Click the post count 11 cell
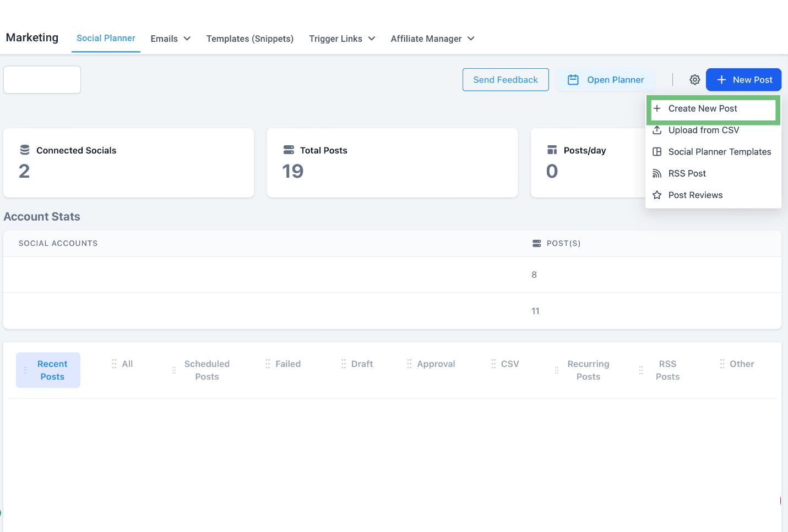 click(x=535, y=311)
